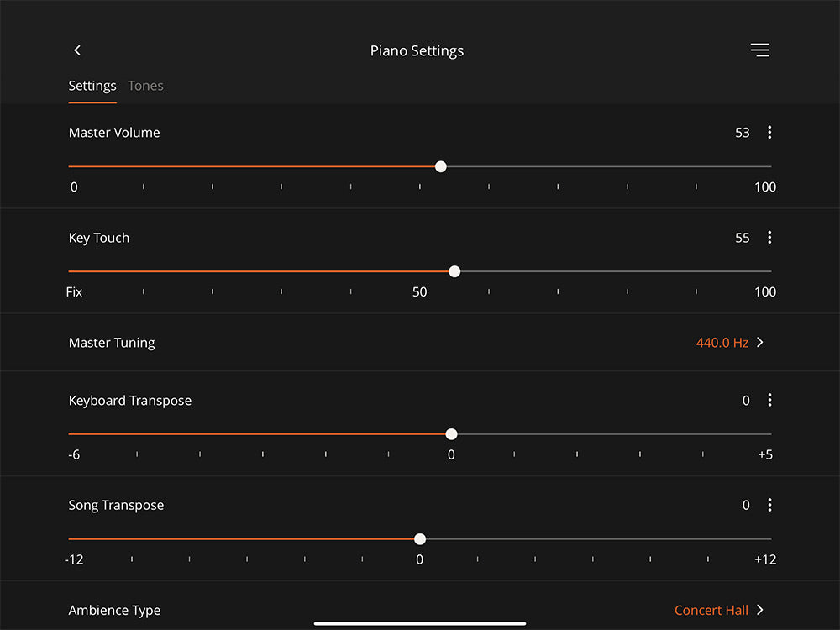Open Master Volume options three-dot menu
Screen dimensions: 840x630
pos(769,133)
